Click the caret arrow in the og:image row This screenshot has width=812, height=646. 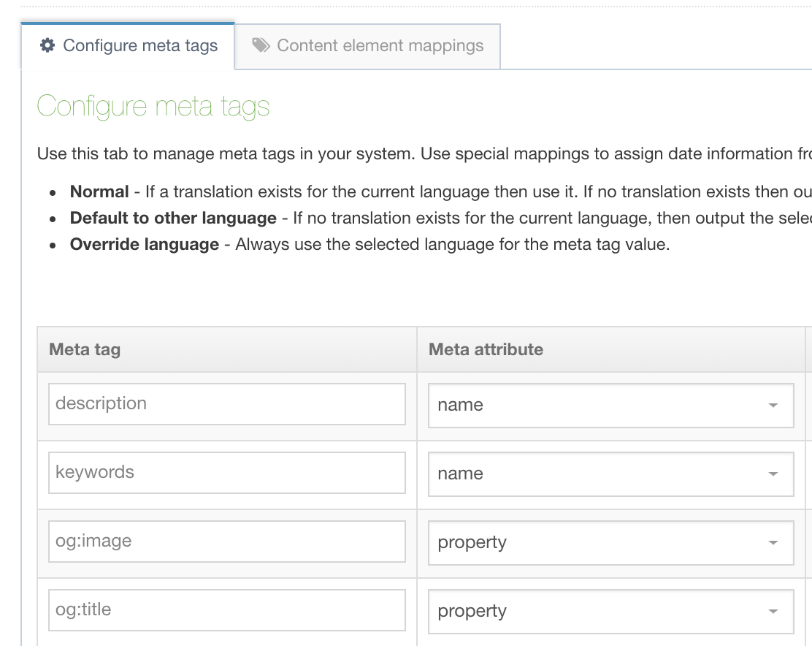click(773, 543)
